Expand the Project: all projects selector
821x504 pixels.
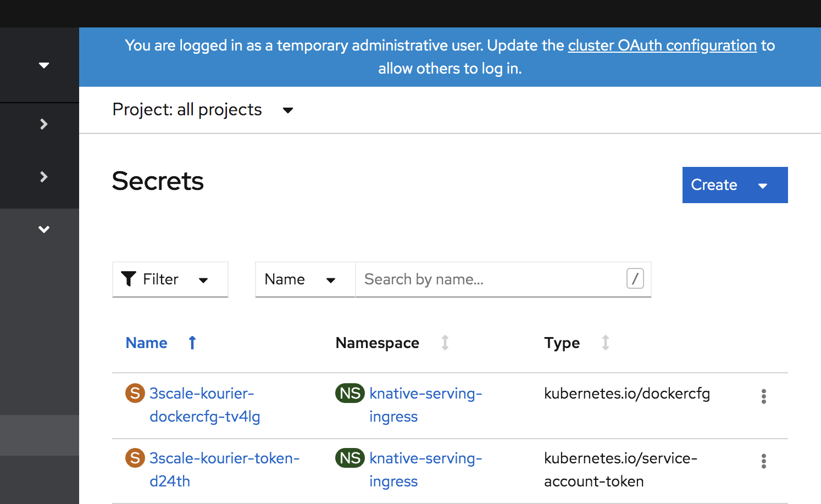click(203, 110)
